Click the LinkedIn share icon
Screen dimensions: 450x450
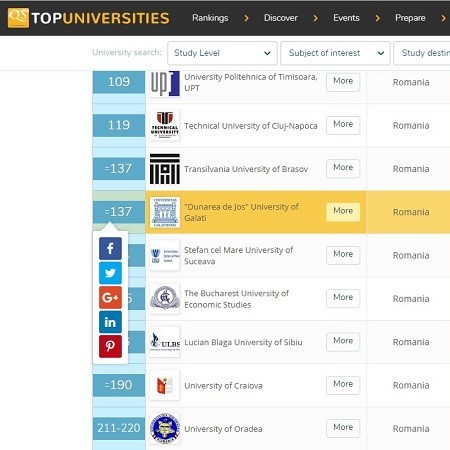click(110, 322)
